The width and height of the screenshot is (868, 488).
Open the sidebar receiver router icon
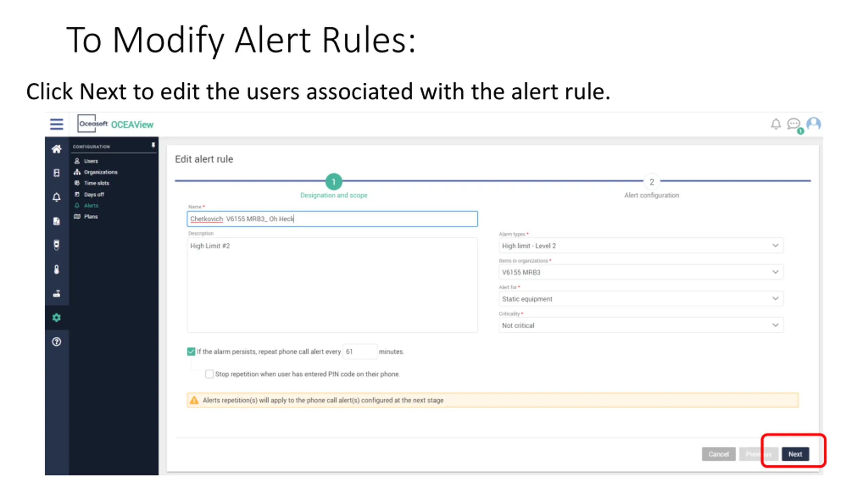tap(56, 293)
